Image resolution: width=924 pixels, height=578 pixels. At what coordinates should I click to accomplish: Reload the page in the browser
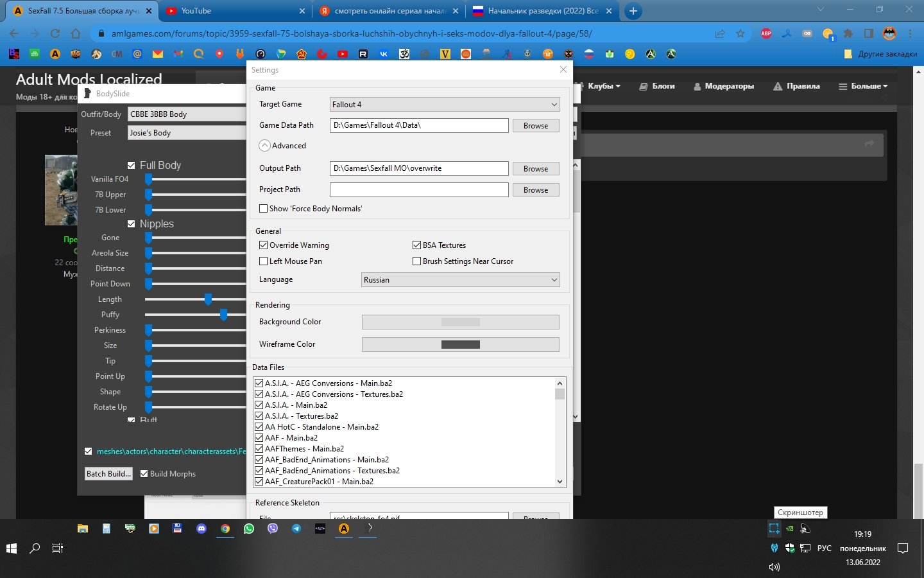(x=55, y=33)
